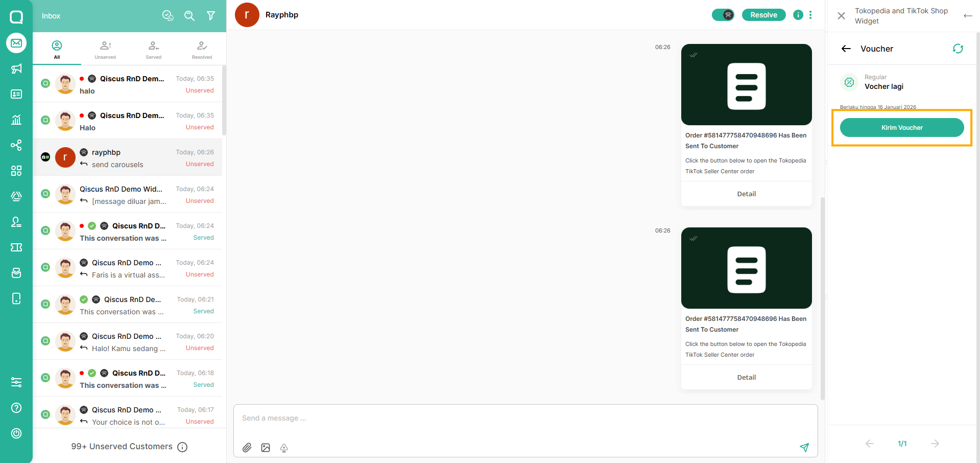
Task: Open the broadcast megaphone icon in sidebar
Action: tap(16, 68)
